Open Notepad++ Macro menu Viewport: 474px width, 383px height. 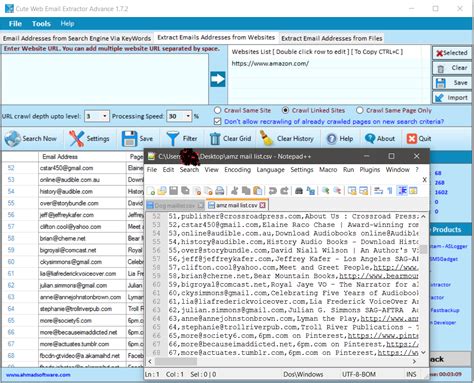[328, 170]
